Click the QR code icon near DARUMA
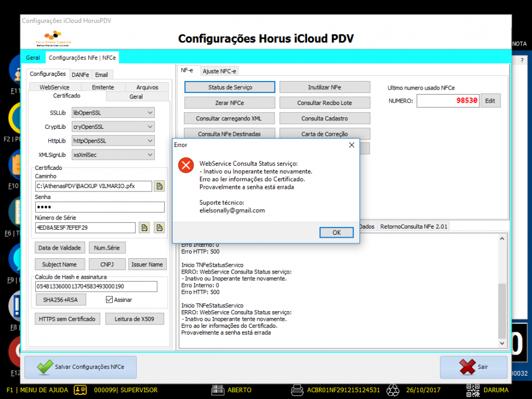This screenshot has width=532, height=399. [473, 390]
